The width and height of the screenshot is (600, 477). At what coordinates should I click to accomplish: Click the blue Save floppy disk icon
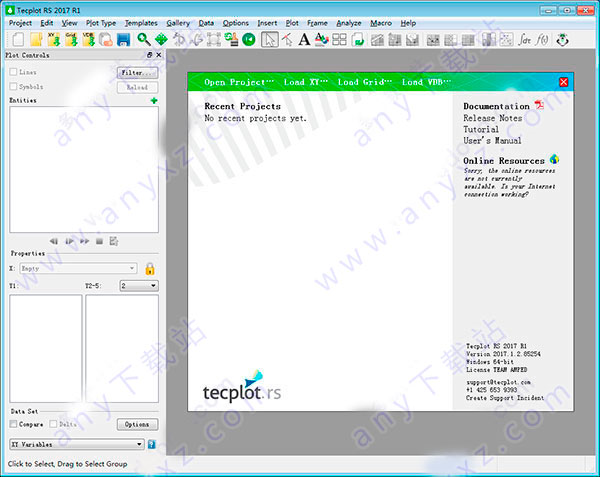(124, 39)
